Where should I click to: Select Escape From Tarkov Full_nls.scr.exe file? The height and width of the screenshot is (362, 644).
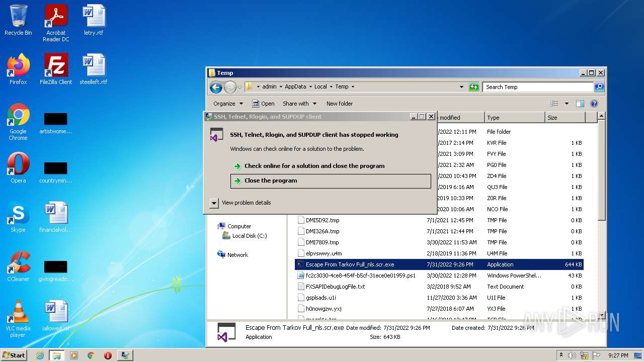[439, 264]
